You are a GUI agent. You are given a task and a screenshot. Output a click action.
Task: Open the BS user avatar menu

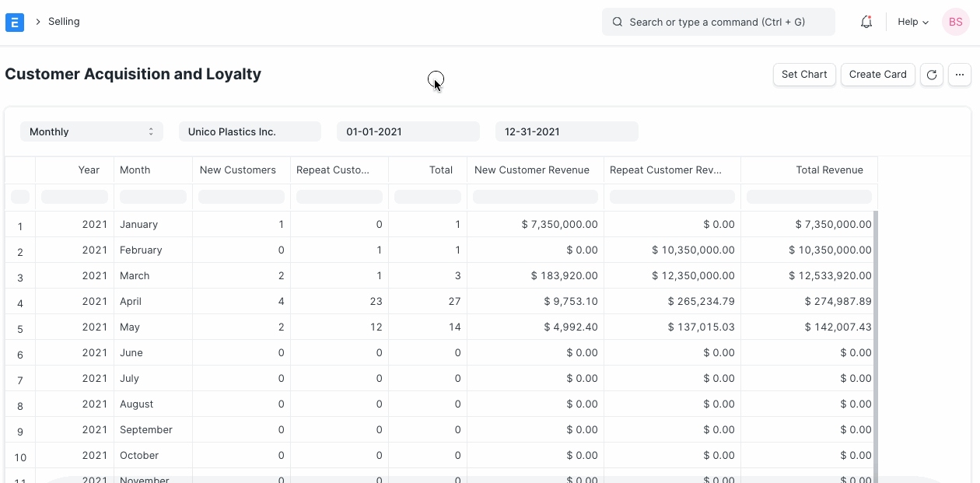point(955,21)
